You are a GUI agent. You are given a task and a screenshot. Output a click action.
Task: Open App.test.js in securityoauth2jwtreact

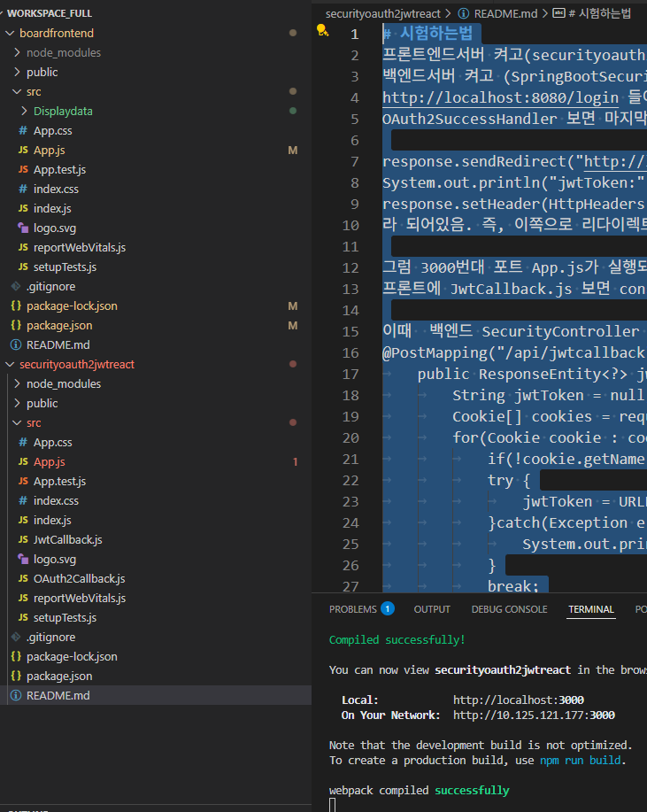(x=59, y=482)
